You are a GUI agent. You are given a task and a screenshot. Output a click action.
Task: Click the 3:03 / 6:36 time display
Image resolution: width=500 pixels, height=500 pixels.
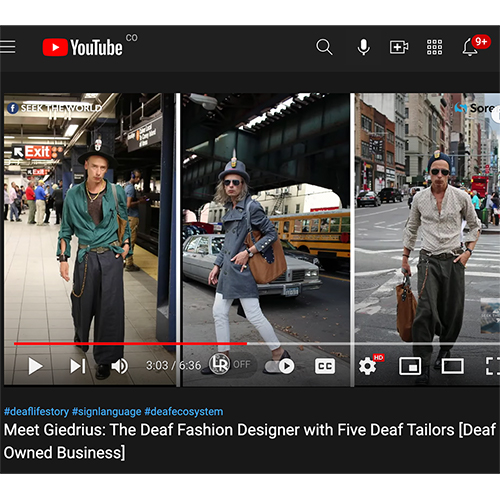pyautogui.click(x=173, y=366)
